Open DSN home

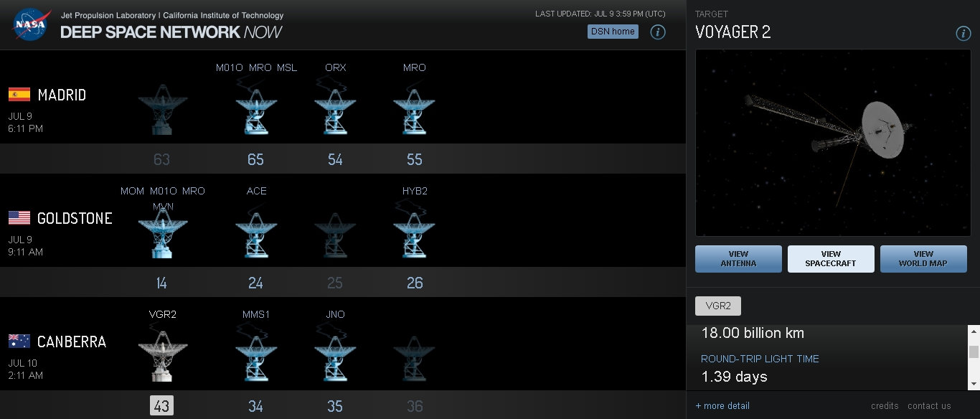[x=613, y=32]
